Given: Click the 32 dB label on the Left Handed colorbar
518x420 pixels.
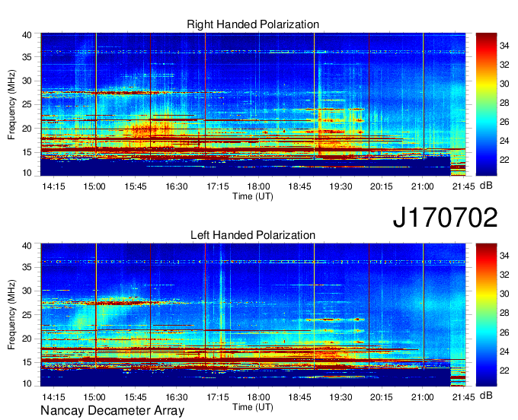Looking at the screenshot, I should point(504,275).
